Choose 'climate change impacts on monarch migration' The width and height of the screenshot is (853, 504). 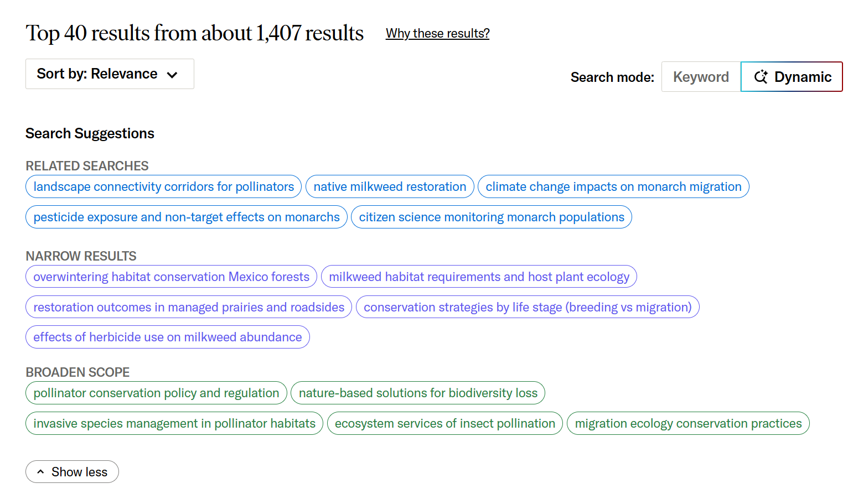tap(613, 186)
